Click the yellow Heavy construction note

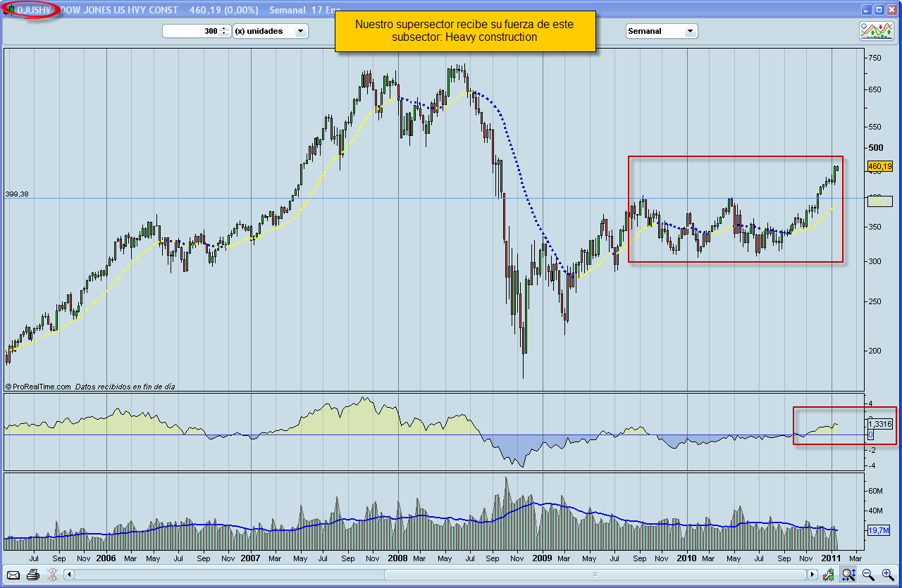[464, 31]
